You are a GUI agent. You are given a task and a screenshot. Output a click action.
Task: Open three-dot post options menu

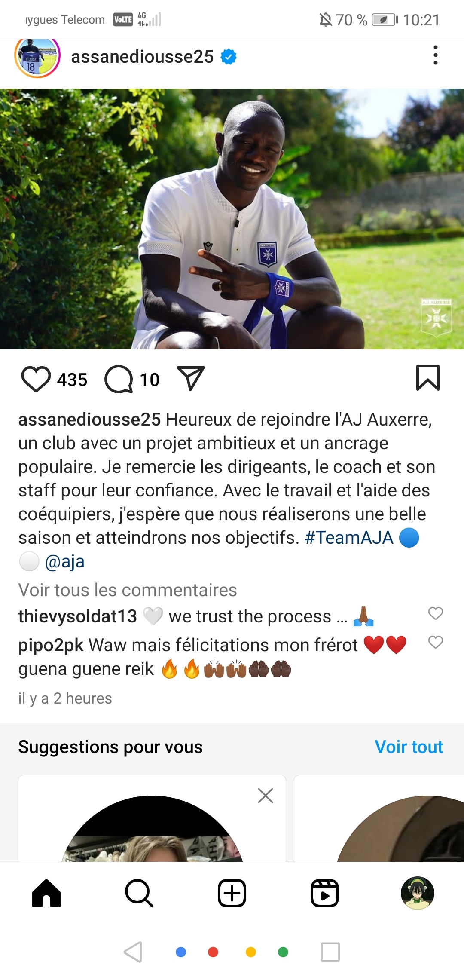(436, 55)
